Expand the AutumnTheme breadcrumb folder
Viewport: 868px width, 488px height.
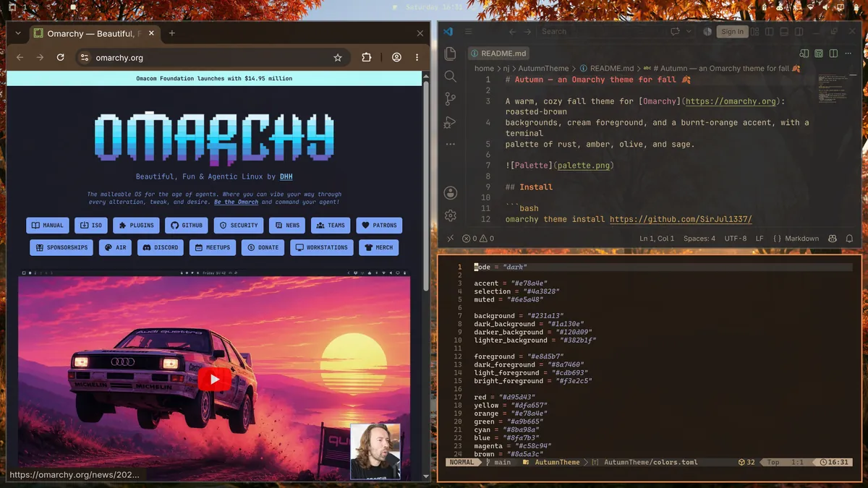pos(543,69)
